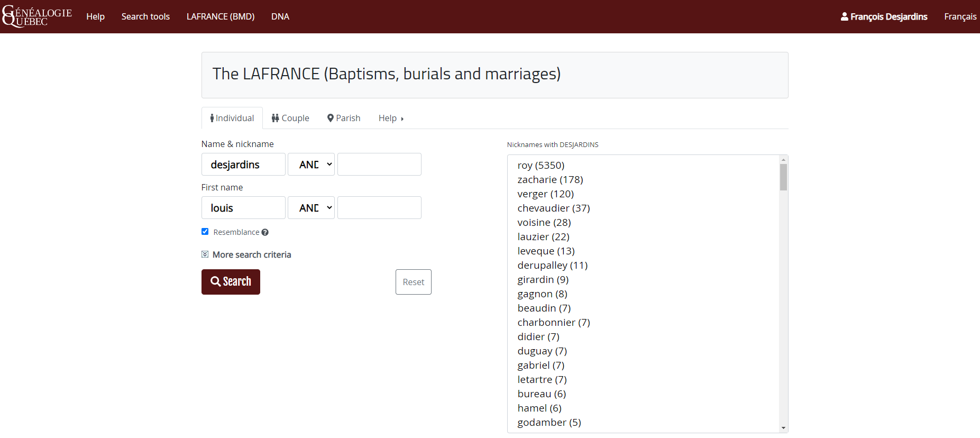Open the LAFRANCE (BMD) menu
Image resolution: width=980 pixels, height=438 pixels.
tap(221, 16)
